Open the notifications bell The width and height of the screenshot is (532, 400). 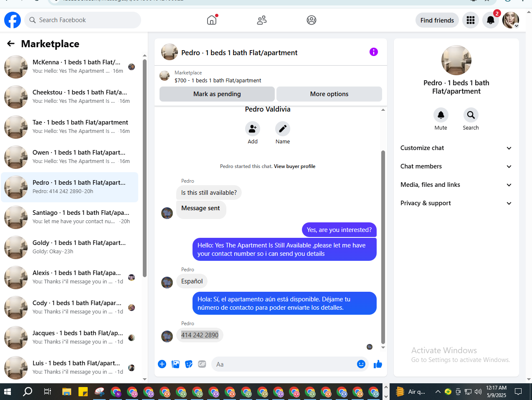491,20
